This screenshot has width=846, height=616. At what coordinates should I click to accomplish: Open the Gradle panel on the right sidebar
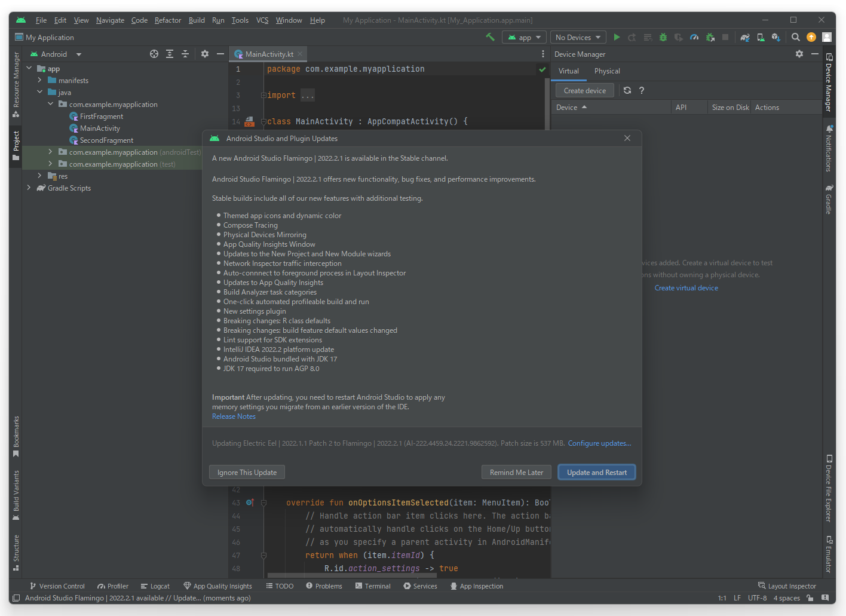click(829, 199)
